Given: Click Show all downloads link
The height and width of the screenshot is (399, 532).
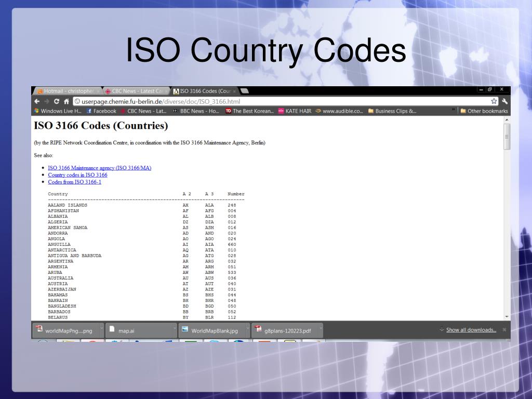Looking at the screenshot, I should click(471, 330).
